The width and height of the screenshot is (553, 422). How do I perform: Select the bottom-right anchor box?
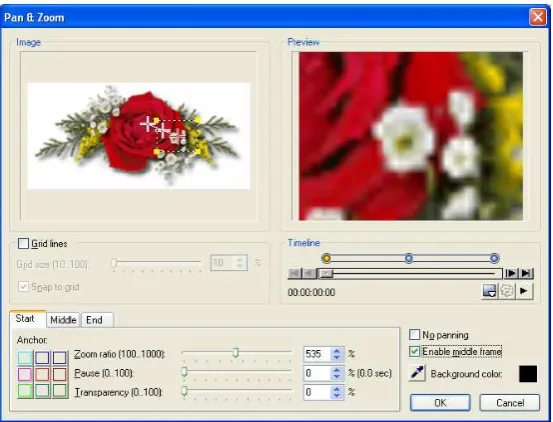pyautogui.click(x=60, y=391)
